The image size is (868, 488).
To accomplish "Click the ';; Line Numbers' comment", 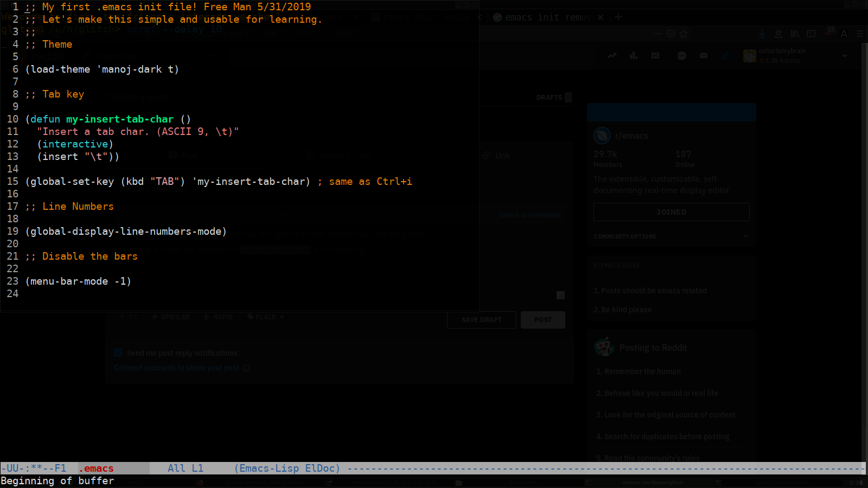I will [x=69, y=207].
